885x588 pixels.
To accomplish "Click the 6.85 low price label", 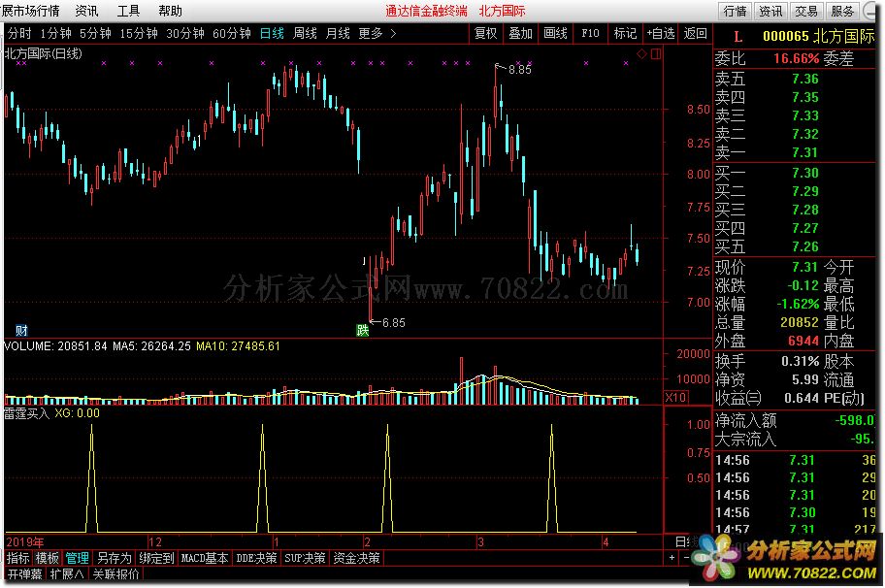I will tap(393, 323).
